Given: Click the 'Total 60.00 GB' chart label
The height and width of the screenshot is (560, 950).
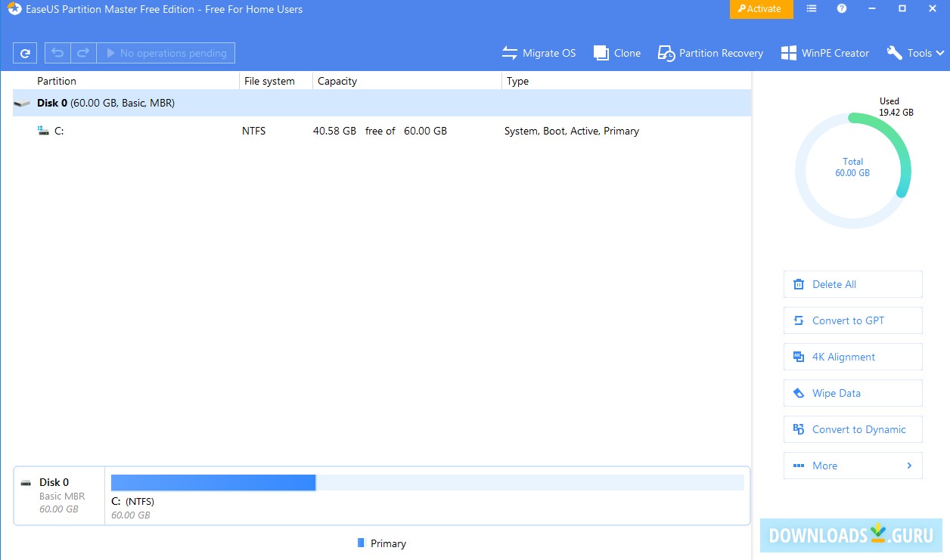Looking at the screenshot, I should click(x=852, y=167).
